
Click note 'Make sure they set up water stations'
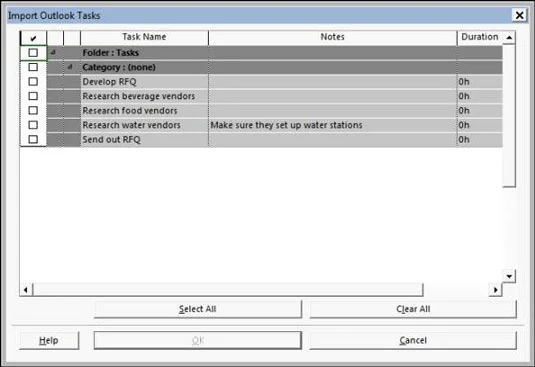(286, 125)
